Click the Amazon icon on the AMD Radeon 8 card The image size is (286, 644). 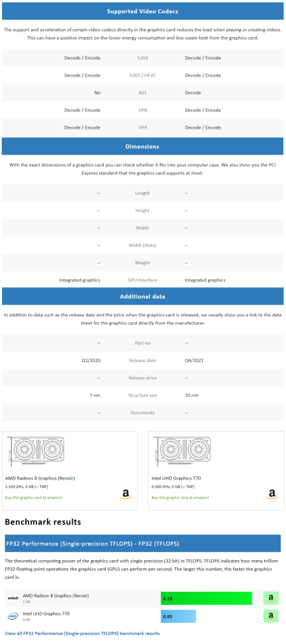point(125,494)
